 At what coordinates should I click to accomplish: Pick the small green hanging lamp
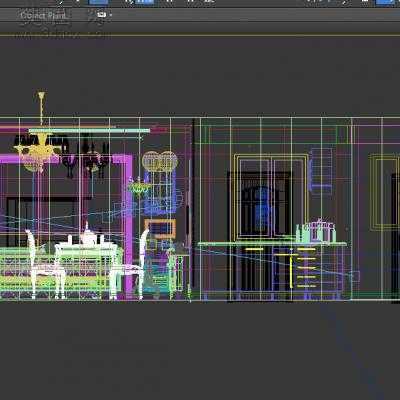point(138,187)
